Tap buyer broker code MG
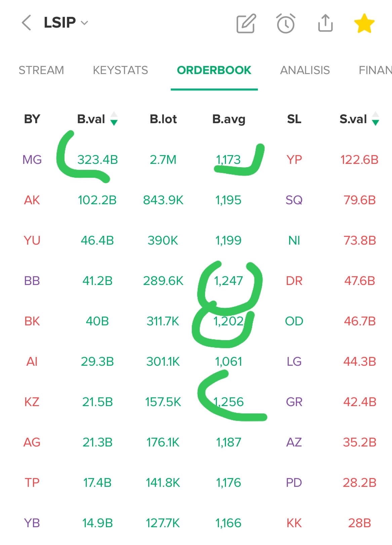This screenshot has height=545, width=392. tap(32, 159)
